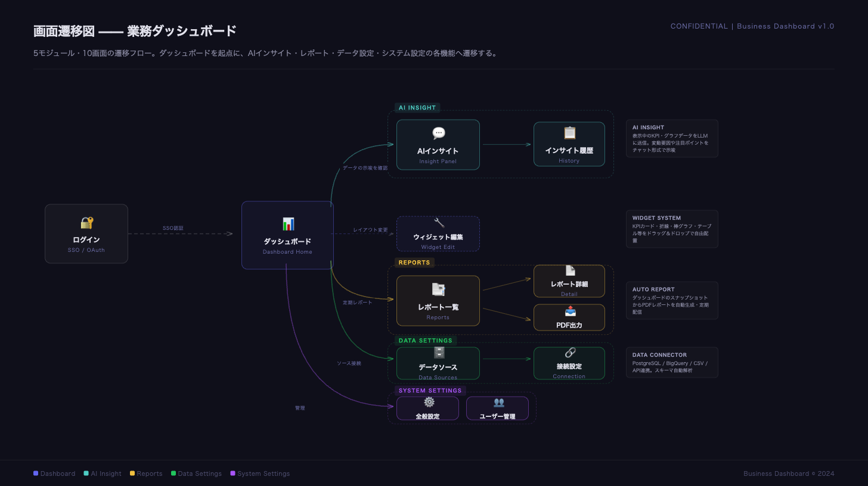868x486 pixels.
Task: Click the wrench icon on ウィジェット編集
Action: pos(439,223)
